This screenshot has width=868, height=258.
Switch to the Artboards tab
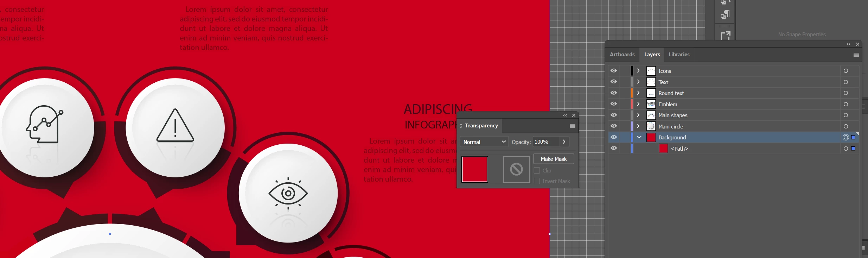pyautogui.click(x=622, y=55)
